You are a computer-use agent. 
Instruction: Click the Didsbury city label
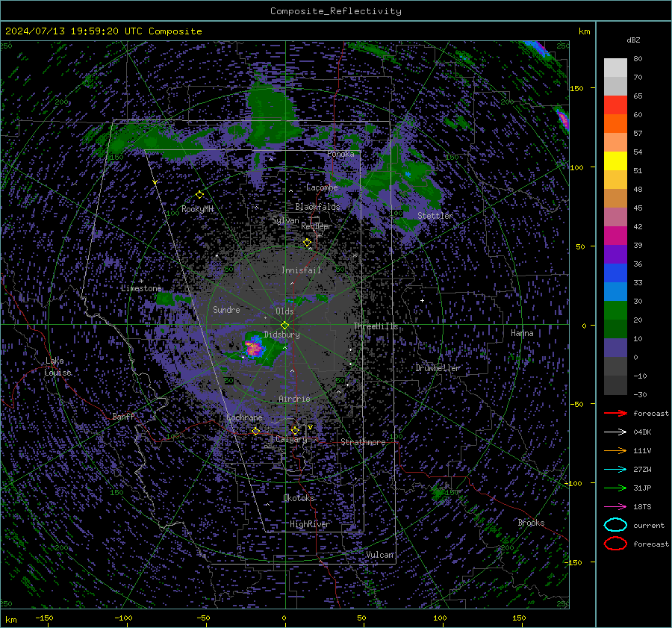click(x=282, y=335)
